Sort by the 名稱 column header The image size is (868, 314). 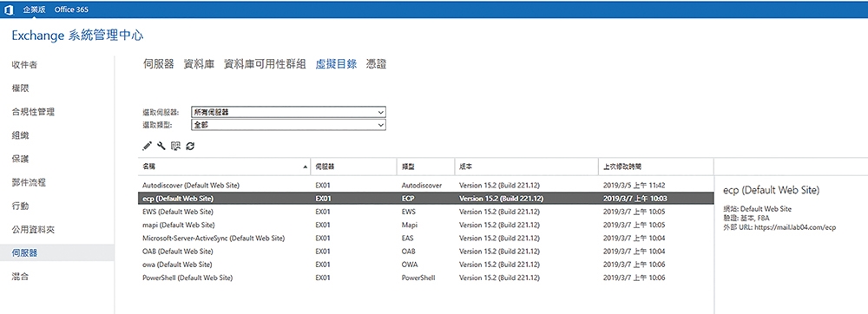point(224,166)
